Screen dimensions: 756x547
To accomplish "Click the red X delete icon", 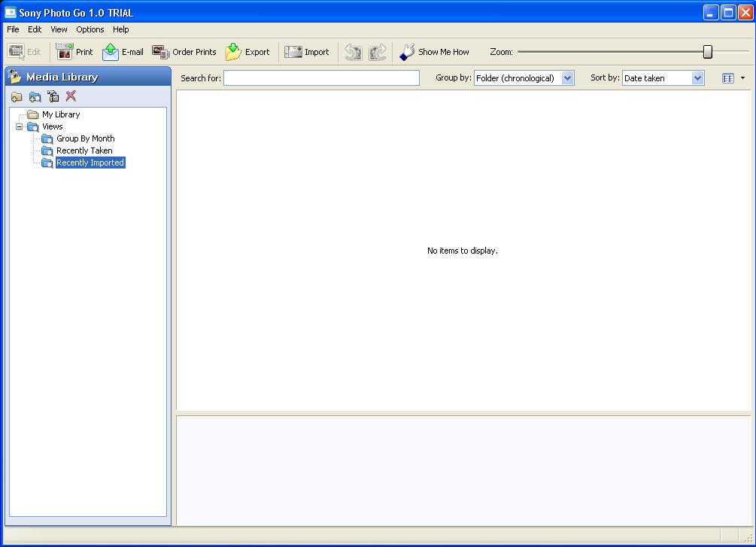I will [71, 96].
